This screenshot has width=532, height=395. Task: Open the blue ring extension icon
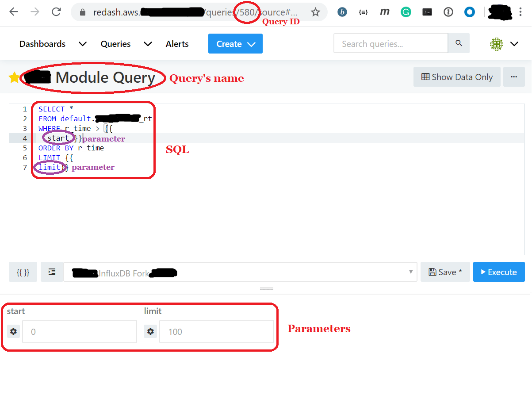coord(470,12)
